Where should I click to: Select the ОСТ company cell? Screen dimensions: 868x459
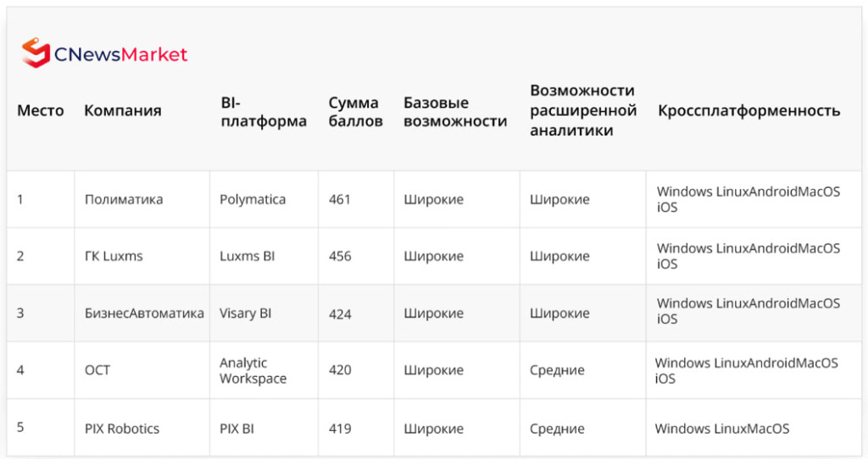coord(97,370)
